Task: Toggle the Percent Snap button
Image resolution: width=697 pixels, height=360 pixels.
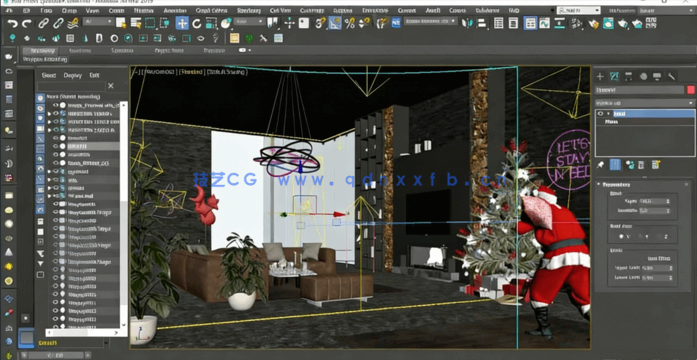Action: [x=350, y=23]
